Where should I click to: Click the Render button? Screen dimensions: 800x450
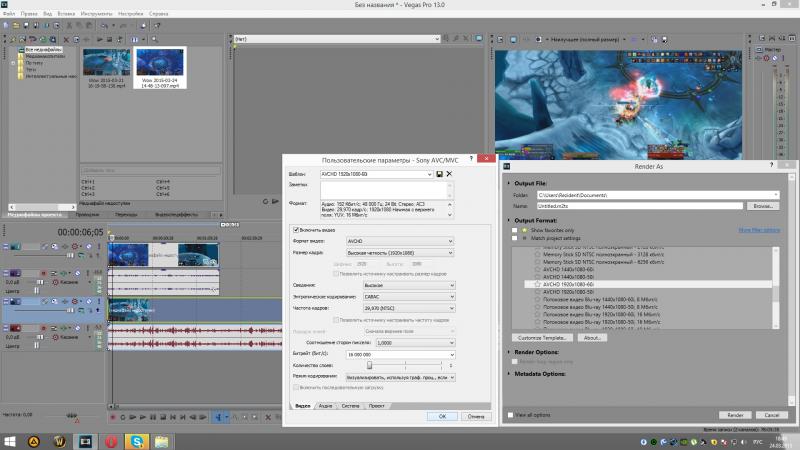click(735, 415)
